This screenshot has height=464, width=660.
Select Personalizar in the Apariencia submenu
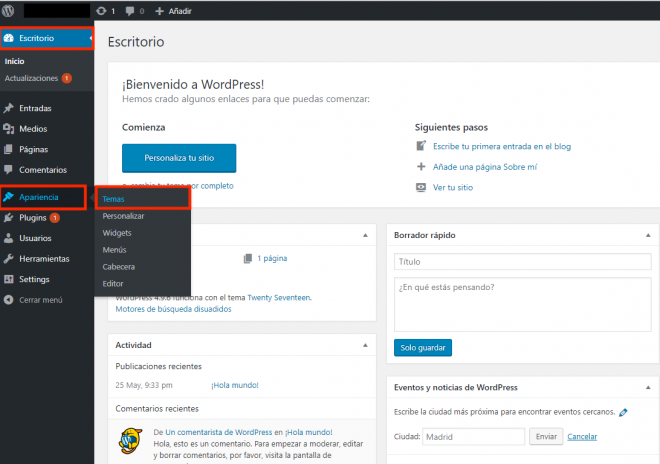(123, 216)
